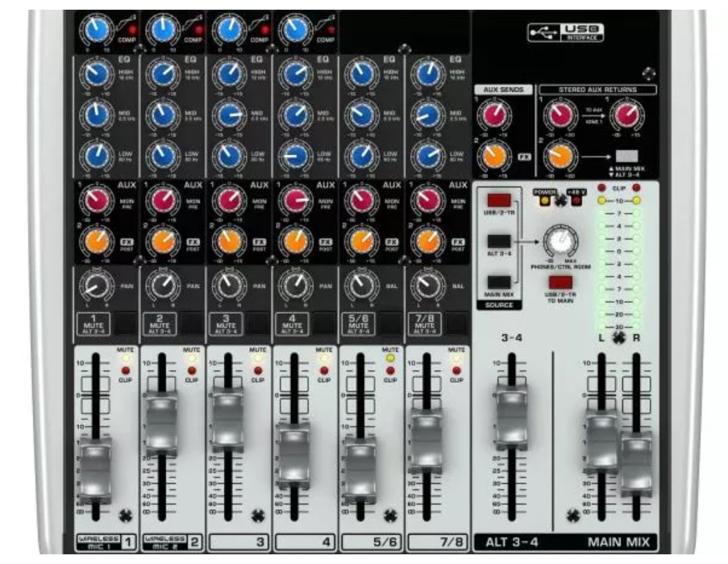Click the channel 3 MID EQ knob

pyautogui.click(x=230, y=115)
